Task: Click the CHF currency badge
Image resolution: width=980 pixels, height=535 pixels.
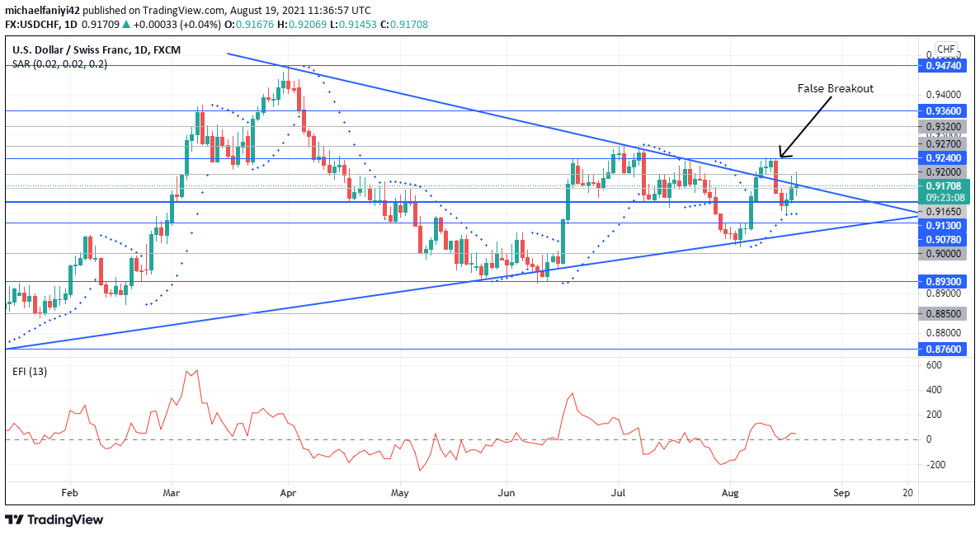Action: coord(945,49)
